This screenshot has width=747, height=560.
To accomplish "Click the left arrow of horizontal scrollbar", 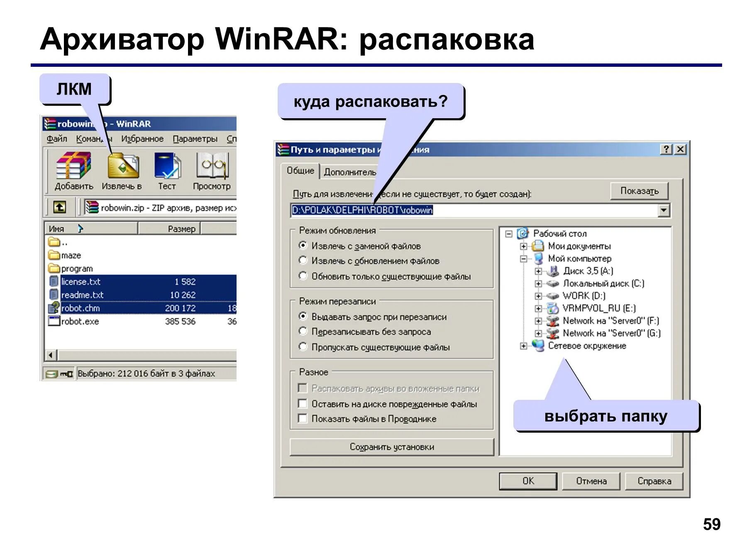I will pos(51,355).
